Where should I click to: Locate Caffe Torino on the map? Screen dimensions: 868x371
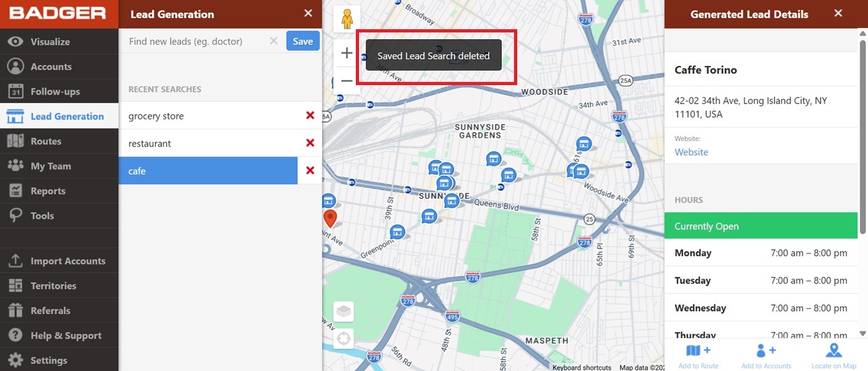tap(833, 356)
